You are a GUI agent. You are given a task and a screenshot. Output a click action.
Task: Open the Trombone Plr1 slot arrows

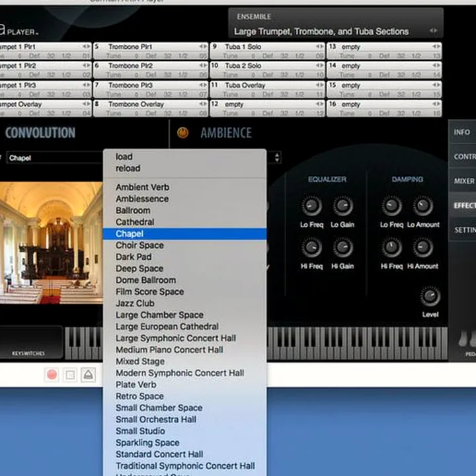203,46
